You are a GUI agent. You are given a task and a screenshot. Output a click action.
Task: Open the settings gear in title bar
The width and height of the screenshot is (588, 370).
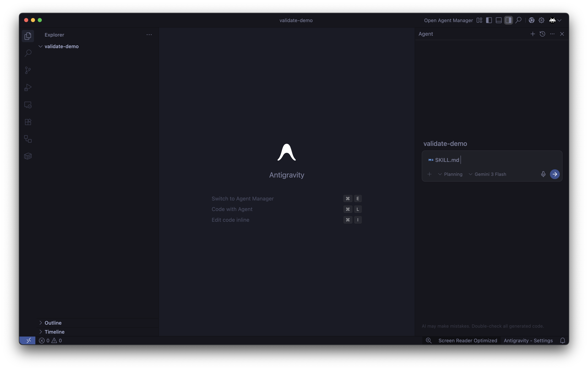coord(541,20)
